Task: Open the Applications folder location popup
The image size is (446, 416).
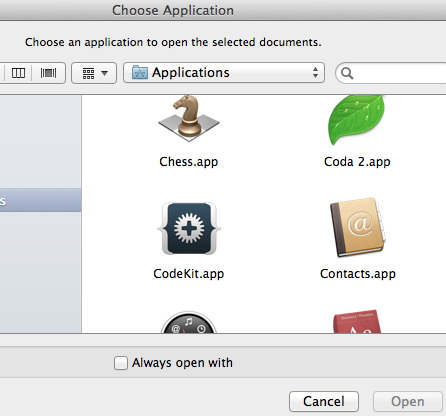Action: 224,73
